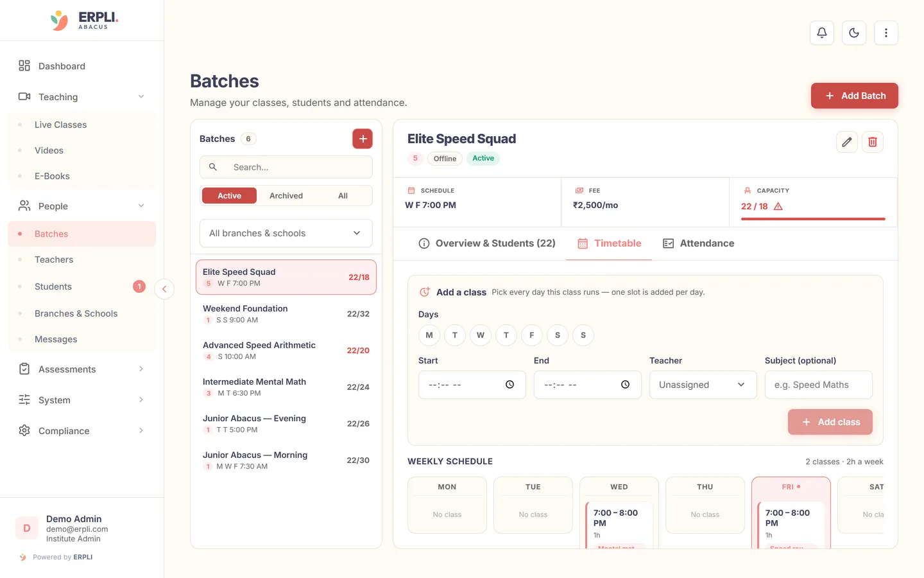
Task: Click the System sliders icon
Action: click(x=24, y=399)
